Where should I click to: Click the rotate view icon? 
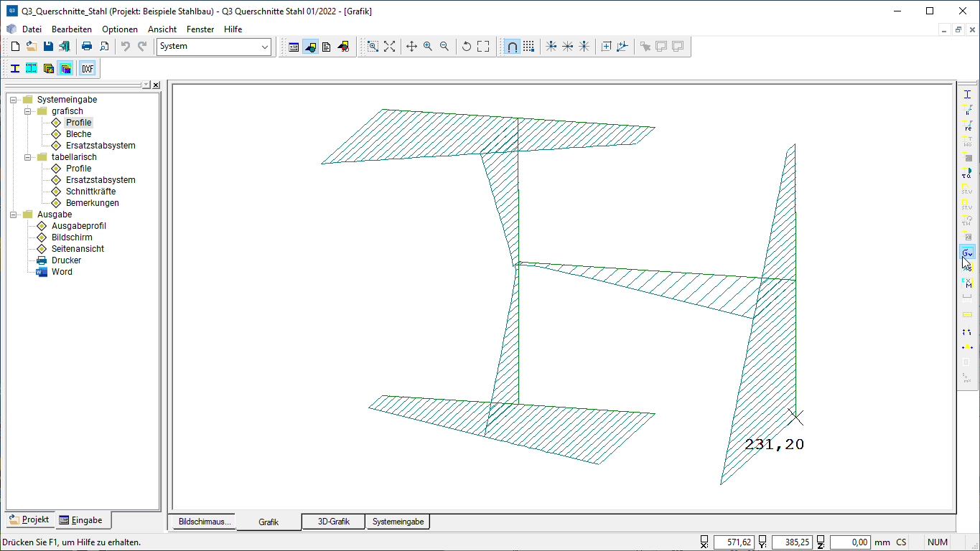[x=467, y=46]
